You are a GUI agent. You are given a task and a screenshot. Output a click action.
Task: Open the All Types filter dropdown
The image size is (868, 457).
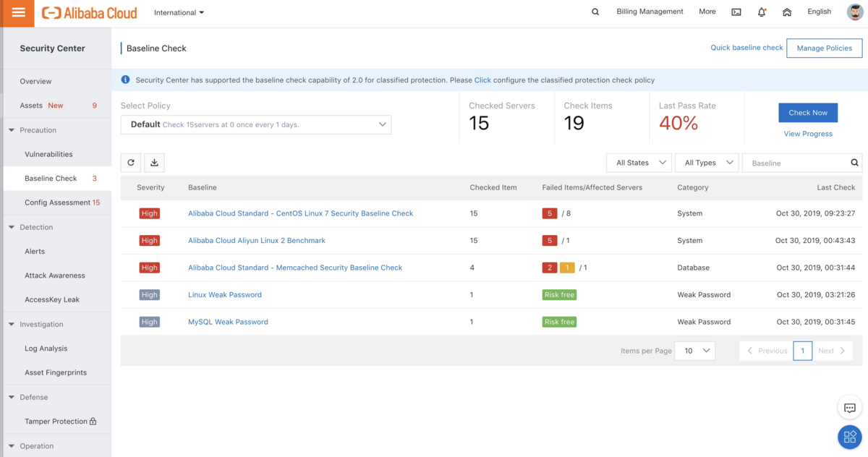706,163
